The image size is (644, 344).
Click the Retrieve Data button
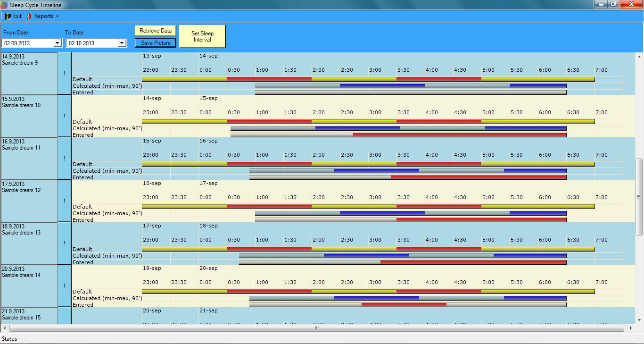155,30
